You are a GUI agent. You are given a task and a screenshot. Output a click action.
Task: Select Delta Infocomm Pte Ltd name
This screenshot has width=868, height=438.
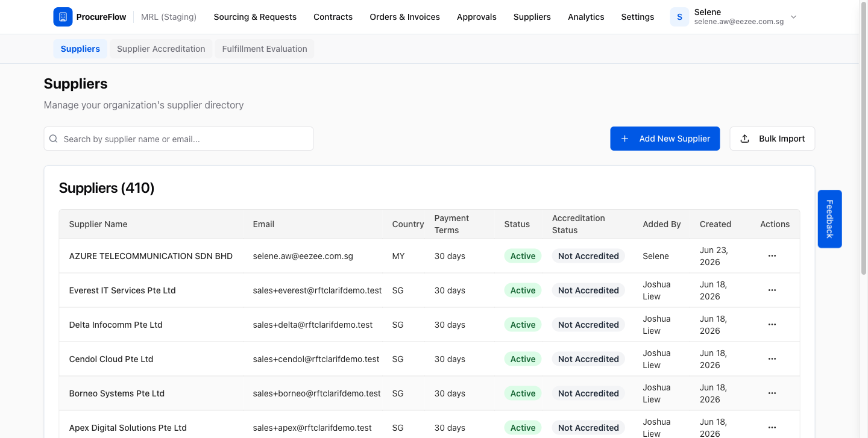pos(116,325)
